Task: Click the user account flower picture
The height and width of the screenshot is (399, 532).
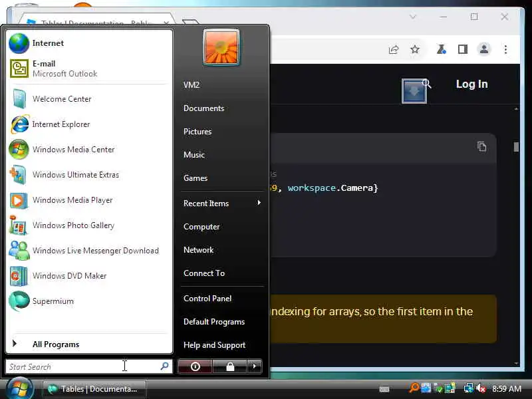Action: (x=221, y=47)
